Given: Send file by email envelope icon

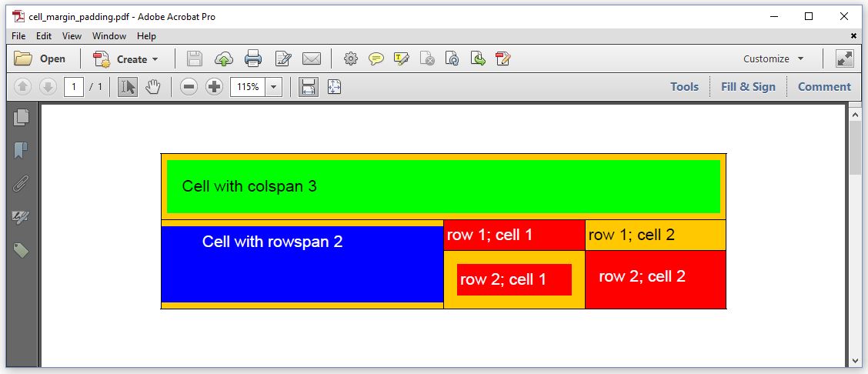Looking at the screenshot, I should (x=312, y=58).
